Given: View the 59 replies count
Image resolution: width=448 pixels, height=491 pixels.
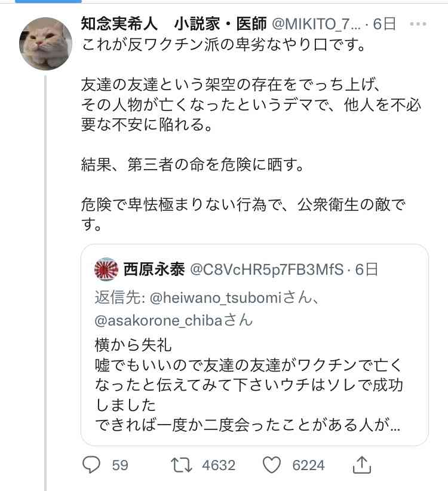Looking at the screenshot, I should point(120,465).
